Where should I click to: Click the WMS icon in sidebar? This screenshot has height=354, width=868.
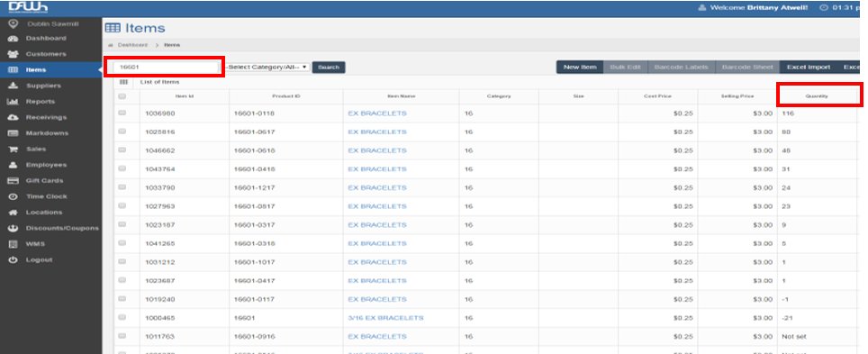coord(14,244)
